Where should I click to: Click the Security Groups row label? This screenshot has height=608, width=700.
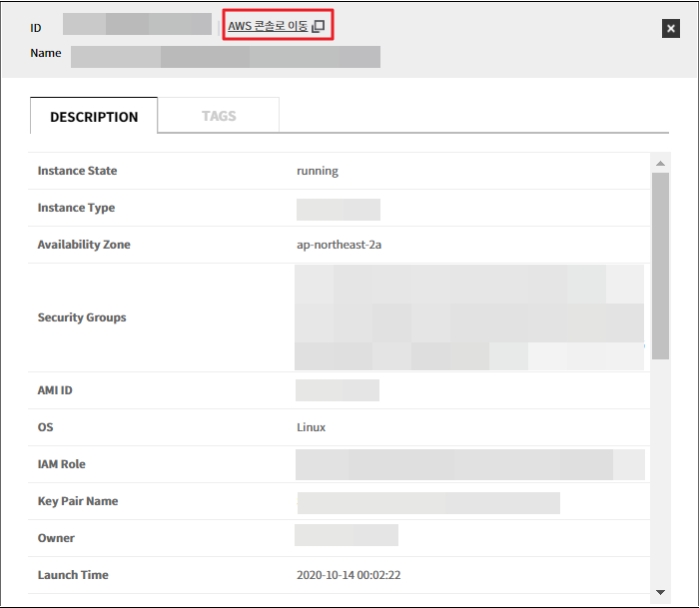click(x=82, y=317)
